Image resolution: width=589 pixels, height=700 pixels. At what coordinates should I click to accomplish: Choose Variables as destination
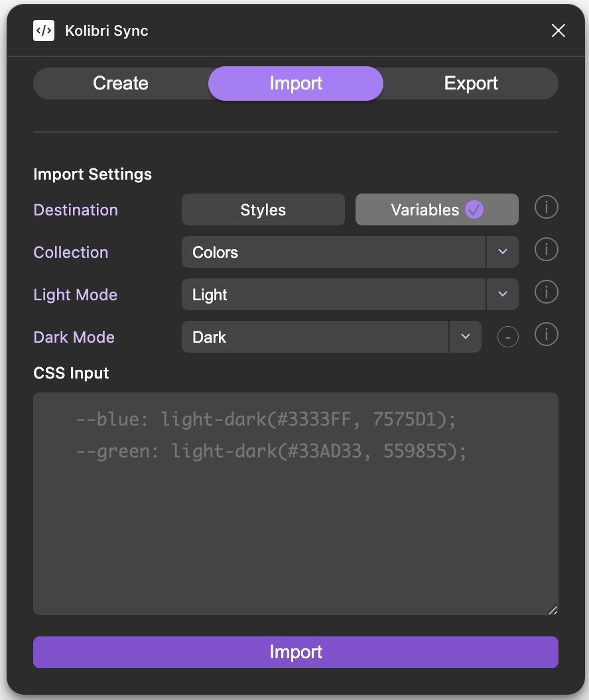point(436,210)
